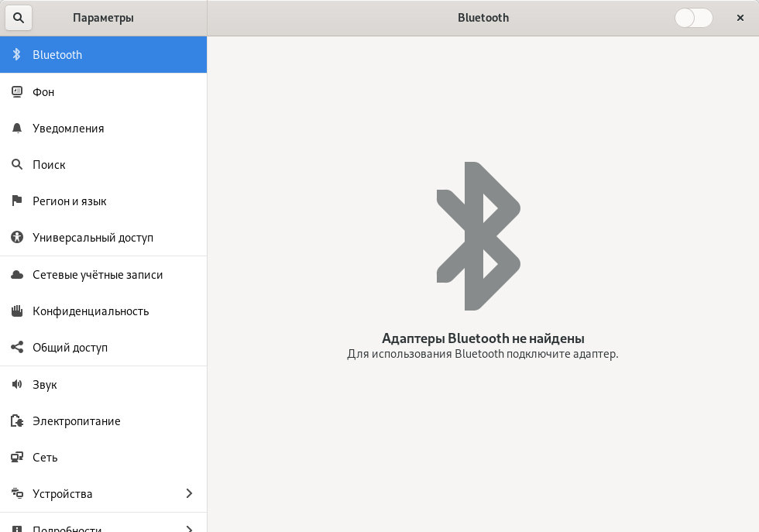Toggle the Bluetooth switch in the header
The image size is (759, 532).
(693, 18)
